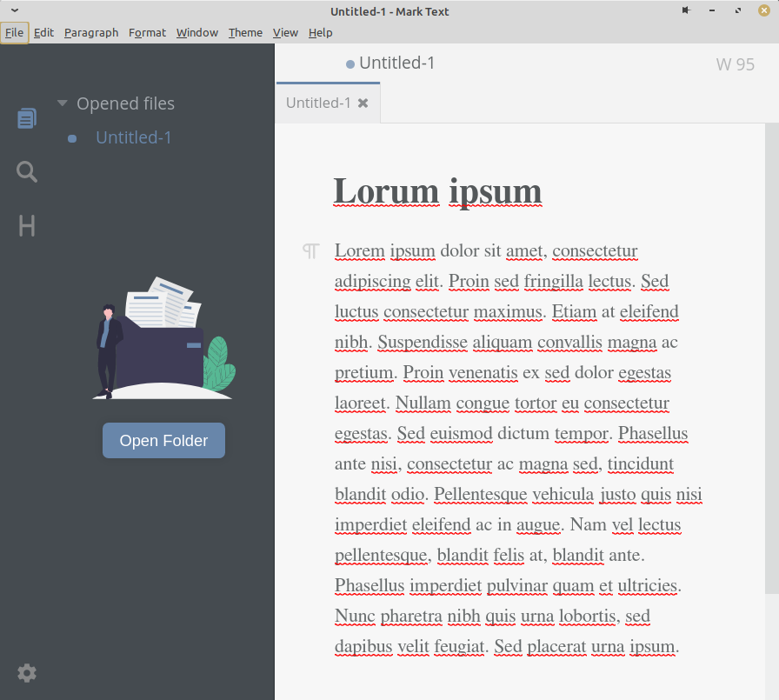Click the Lorum ipsum heading text
This screenshot has height=700, width=779.
tap(437, 190)
